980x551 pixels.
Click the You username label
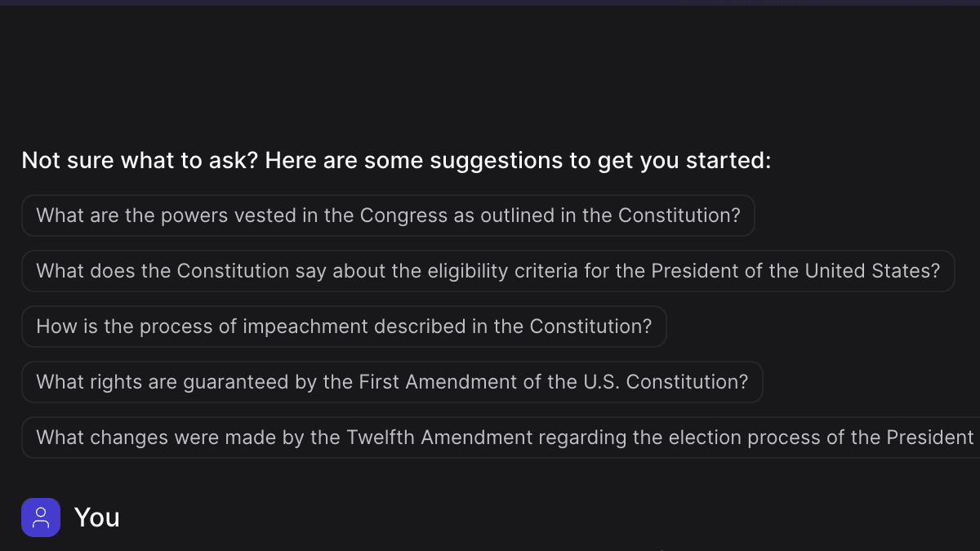click(97, 517)
